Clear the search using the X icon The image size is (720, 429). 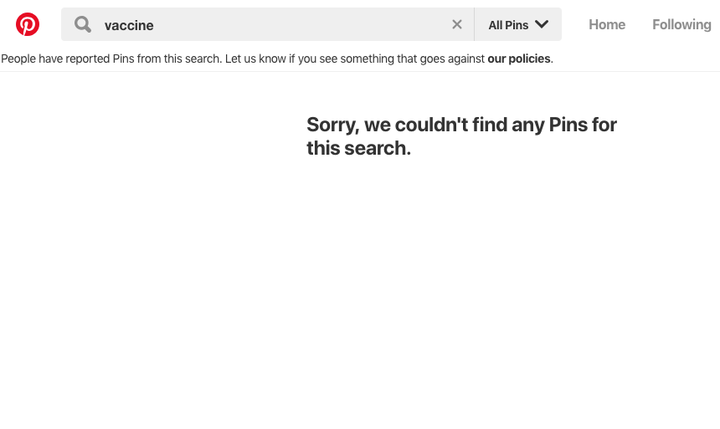pos(457,24)
